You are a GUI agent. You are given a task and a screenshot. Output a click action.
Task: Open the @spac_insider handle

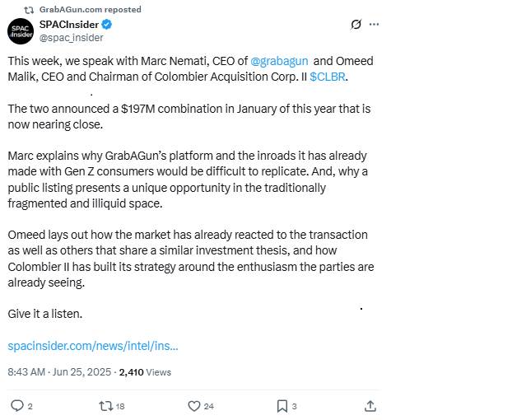point(71,38)
